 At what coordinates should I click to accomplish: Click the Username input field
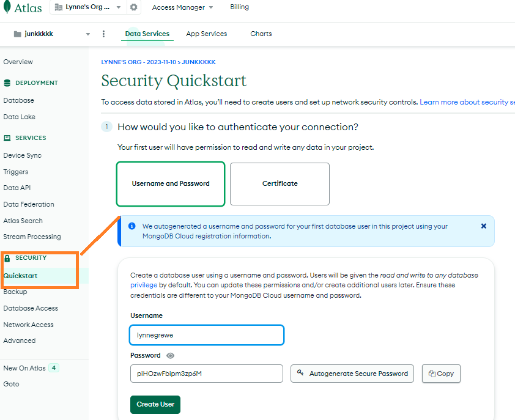coord(207,335)
